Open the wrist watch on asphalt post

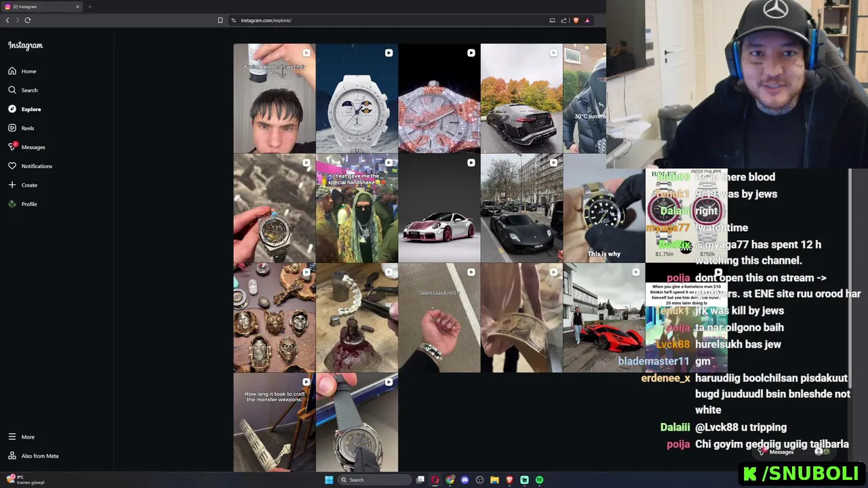tap(439, 318)
